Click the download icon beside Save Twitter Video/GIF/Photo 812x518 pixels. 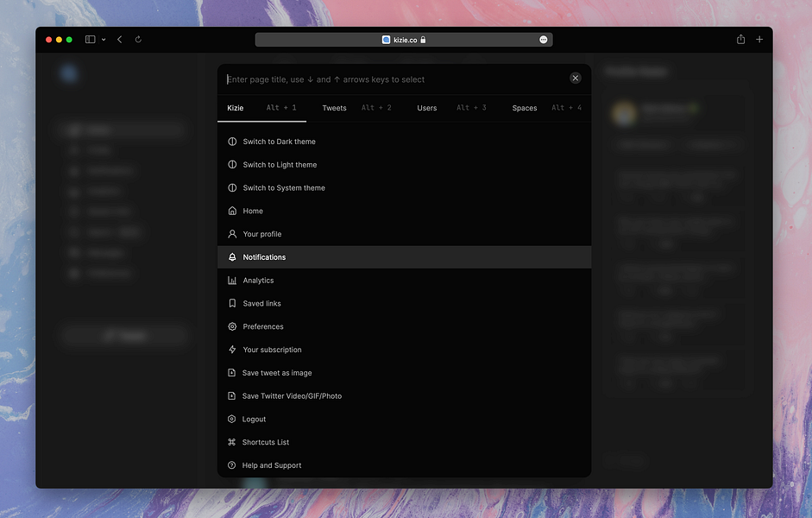point(232,395)
